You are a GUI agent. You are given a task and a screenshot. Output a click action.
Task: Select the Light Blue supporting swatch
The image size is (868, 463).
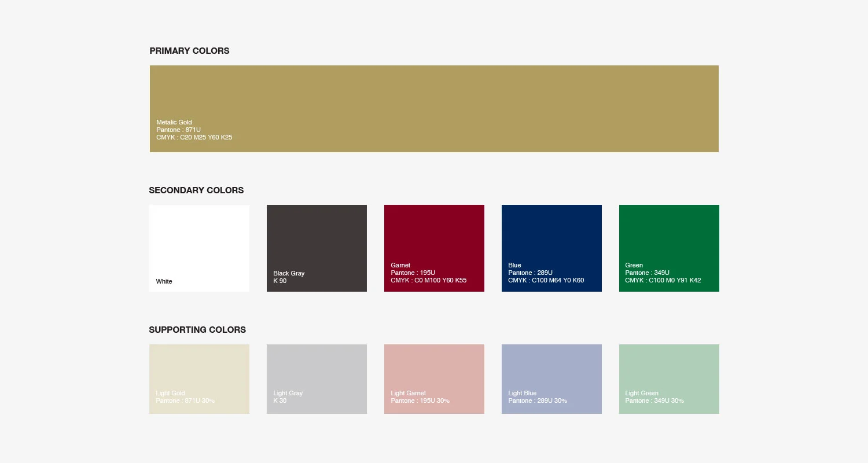coord(551,379)
